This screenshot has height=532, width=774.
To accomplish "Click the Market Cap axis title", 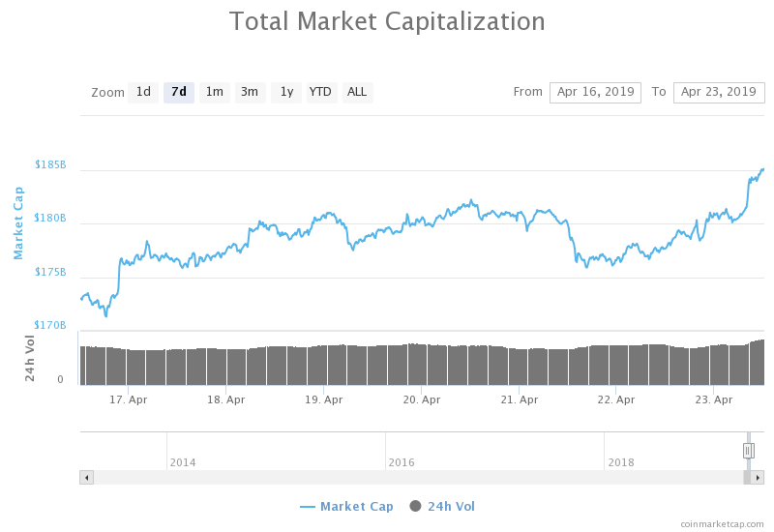I will 18,223.
